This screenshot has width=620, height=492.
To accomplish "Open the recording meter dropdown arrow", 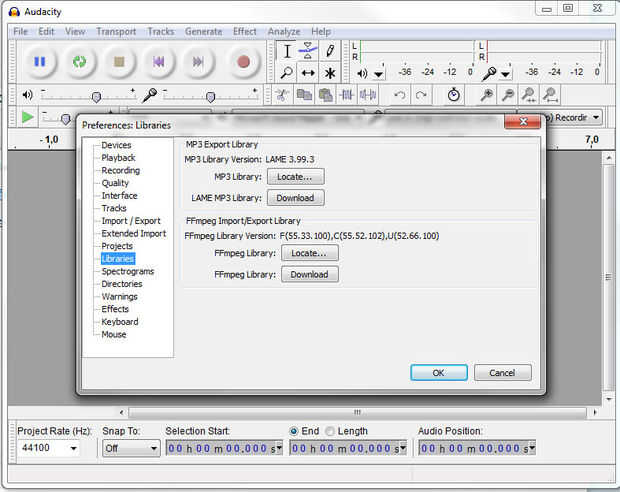I will [505, 74].
